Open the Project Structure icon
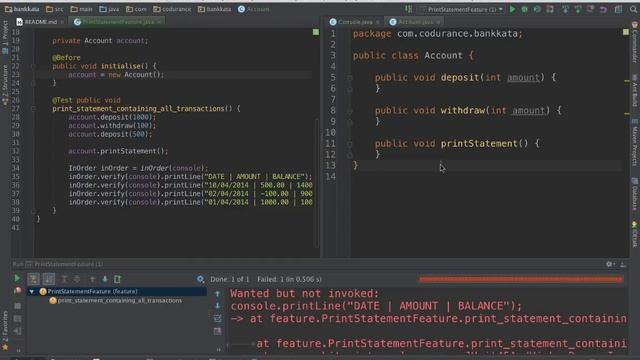The image size is (640, 360). [619, 9]
